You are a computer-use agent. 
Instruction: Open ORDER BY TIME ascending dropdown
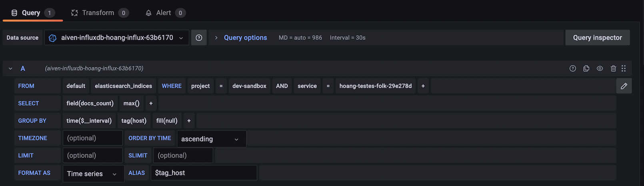(211, 139)
